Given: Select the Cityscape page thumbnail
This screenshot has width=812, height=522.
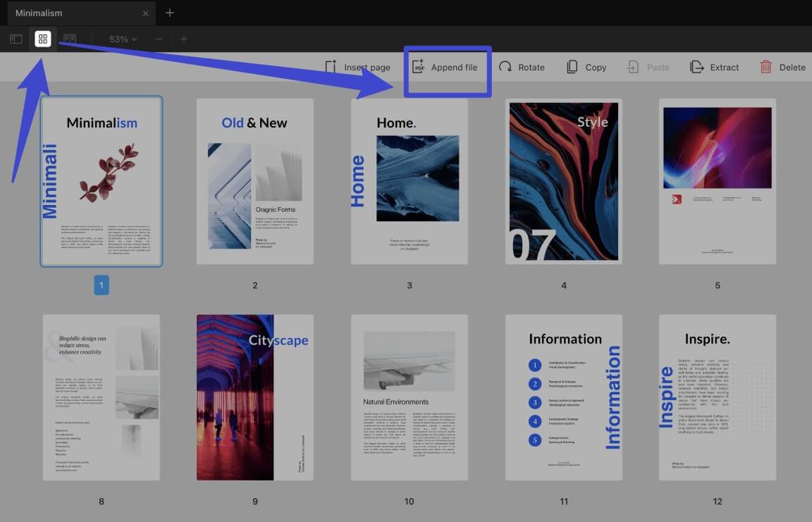Looking at the screenshot, I should (255, 397).
